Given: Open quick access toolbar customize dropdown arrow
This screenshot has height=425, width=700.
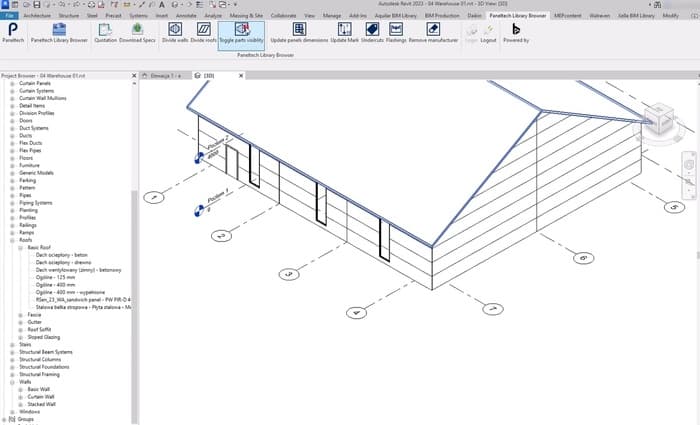Looking at the screenshot, I should coord(235,4).
